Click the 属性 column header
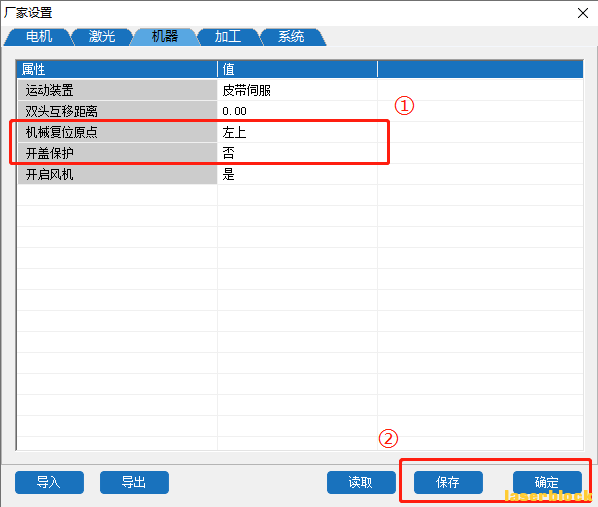598x507 pixels. point(117,69)
